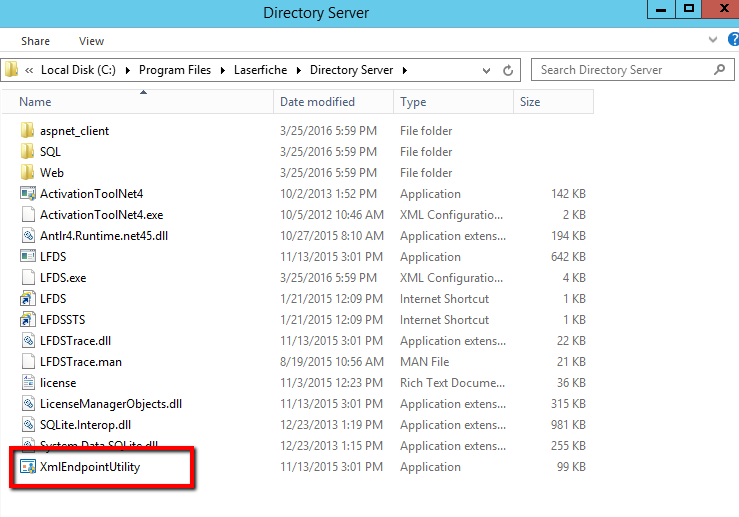Expand the ribbon with the chevron
Screen dimensions: 739x517
click(x=713, y=40)
